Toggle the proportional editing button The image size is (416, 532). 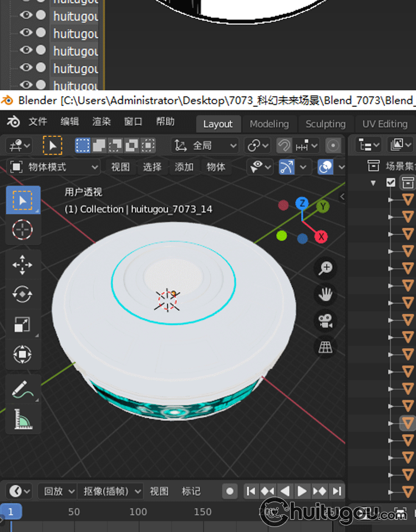click(x=333, y=146)
